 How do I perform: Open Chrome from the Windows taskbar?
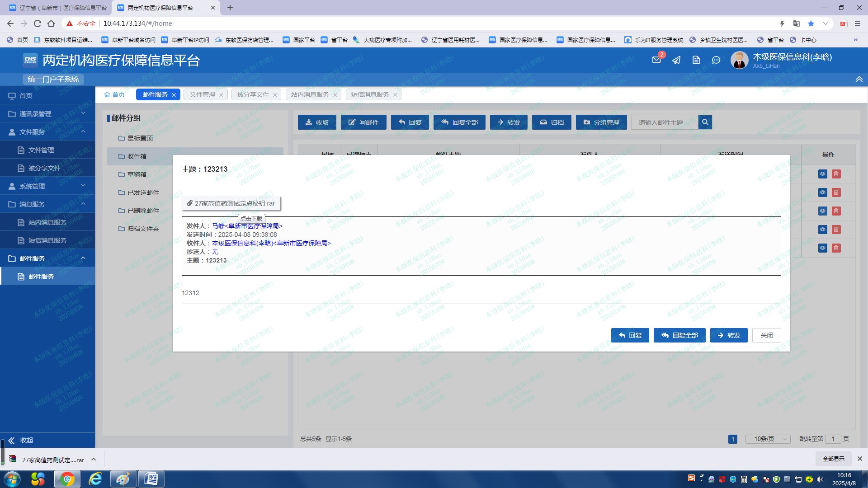pyautogui.click(x=67, y=479)
